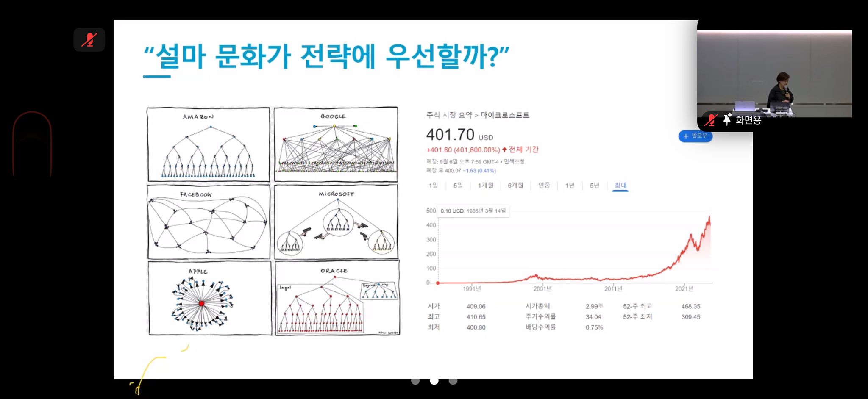Screen dimensions: 868x399
Task: Click the mute icon on the 화면용 video tile
Action: pos(711,120)
